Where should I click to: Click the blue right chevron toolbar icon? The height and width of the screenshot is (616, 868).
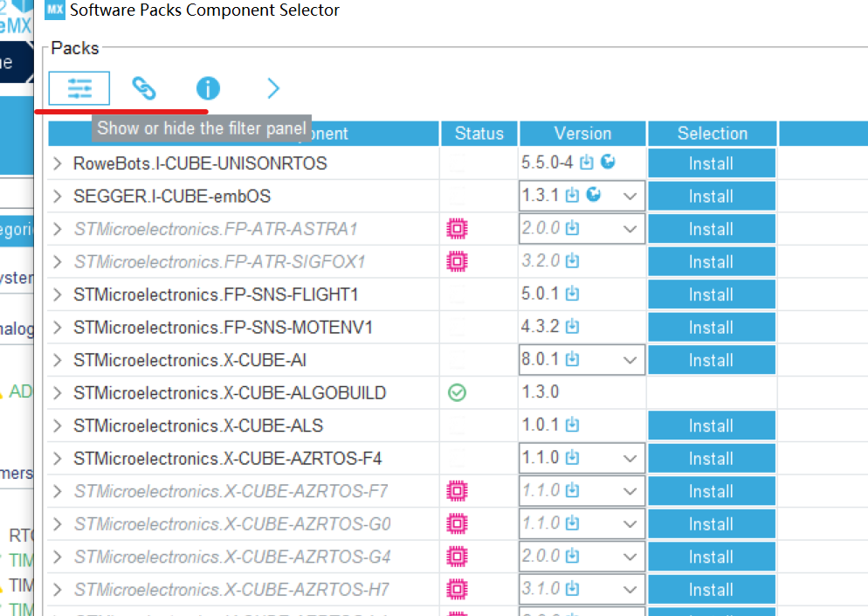[272, 88]
